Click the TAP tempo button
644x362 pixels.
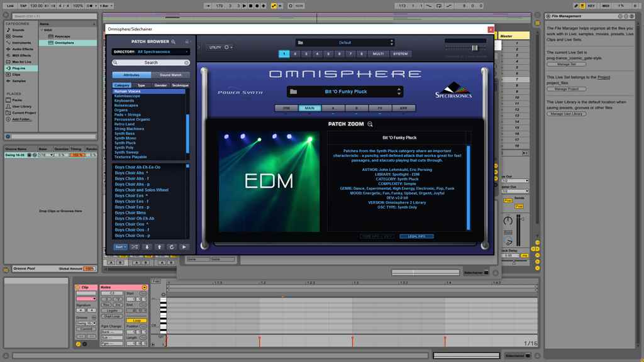coord(23,6)
